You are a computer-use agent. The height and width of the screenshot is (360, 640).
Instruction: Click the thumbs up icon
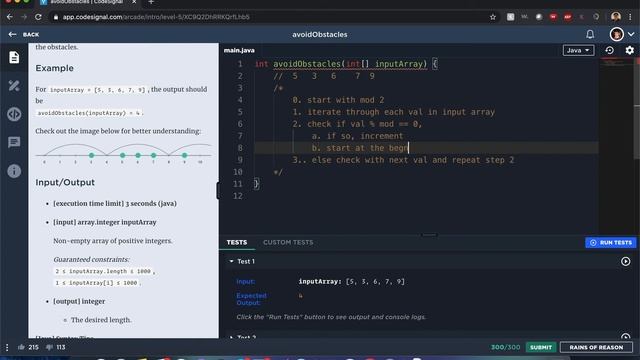[21, 347]
